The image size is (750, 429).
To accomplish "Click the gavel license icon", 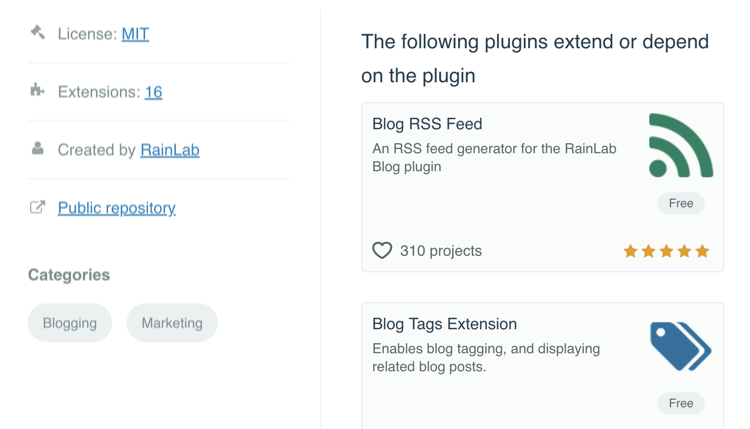I will [38, 33].
